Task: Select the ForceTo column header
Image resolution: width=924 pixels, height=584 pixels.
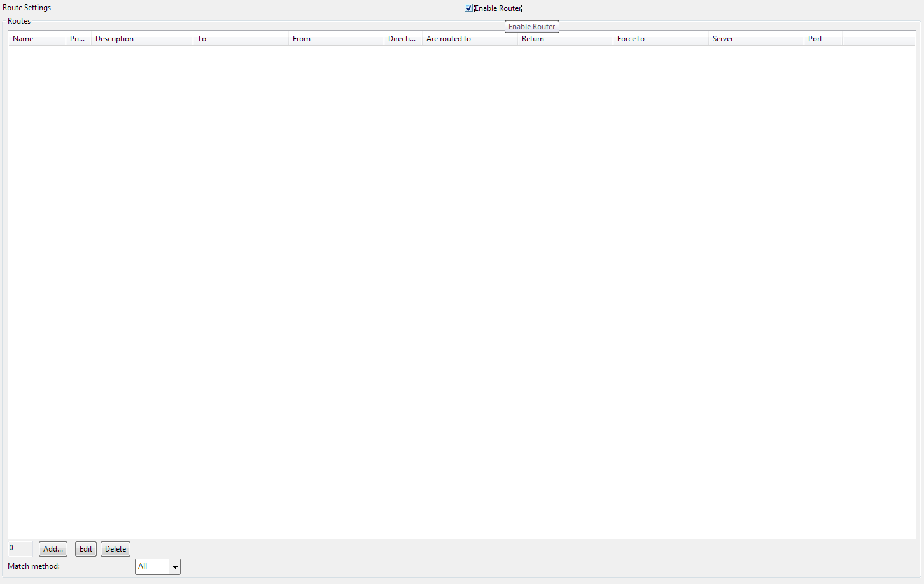Action: tap(661, 39)
